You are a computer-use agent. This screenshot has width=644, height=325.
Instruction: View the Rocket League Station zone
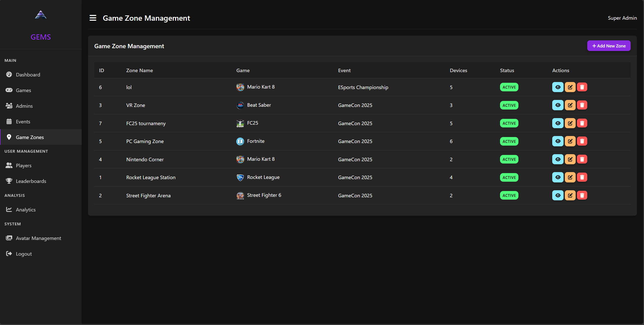click(x=558, y=177)
